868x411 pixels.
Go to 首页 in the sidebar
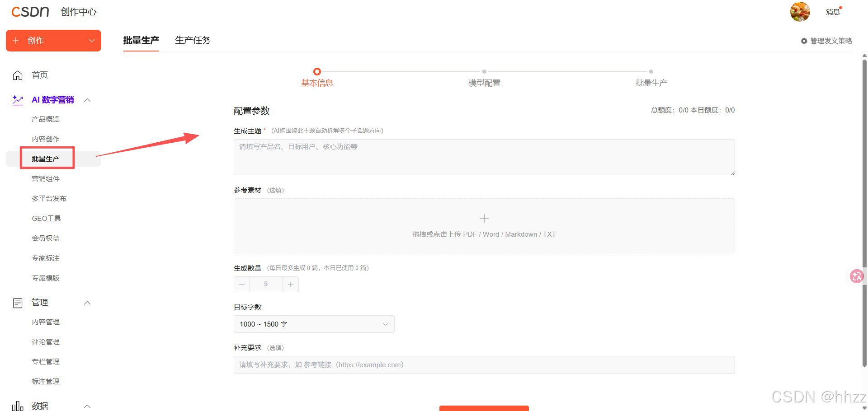tap(40, 75)
